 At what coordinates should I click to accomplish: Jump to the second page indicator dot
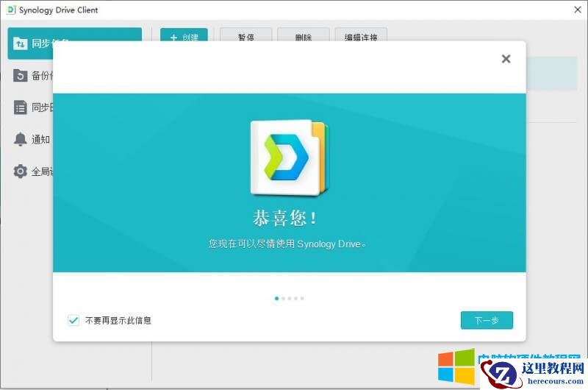coord(283,299)
